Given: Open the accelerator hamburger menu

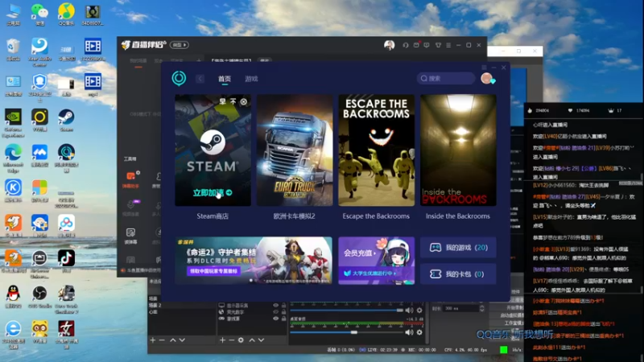Looking at the screenshot, I should point(484,68).
